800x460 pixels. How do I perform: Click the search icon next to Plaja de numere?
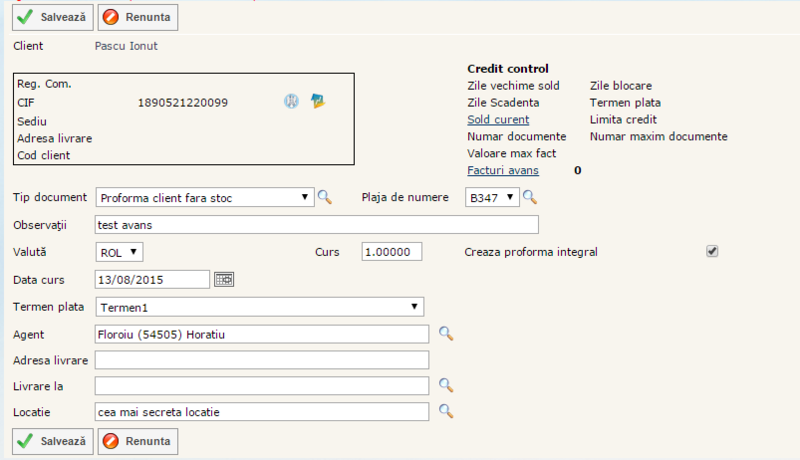point(530,197)
